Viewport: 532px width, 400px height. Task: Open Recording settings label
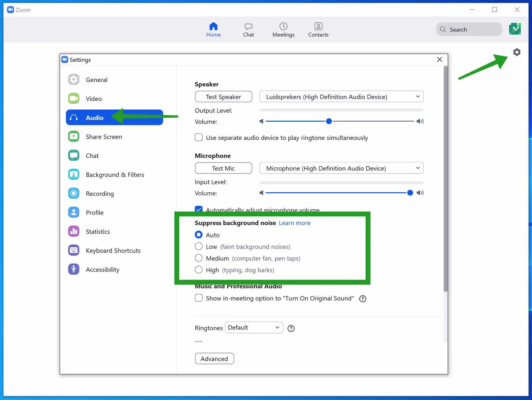pos(100,194)
